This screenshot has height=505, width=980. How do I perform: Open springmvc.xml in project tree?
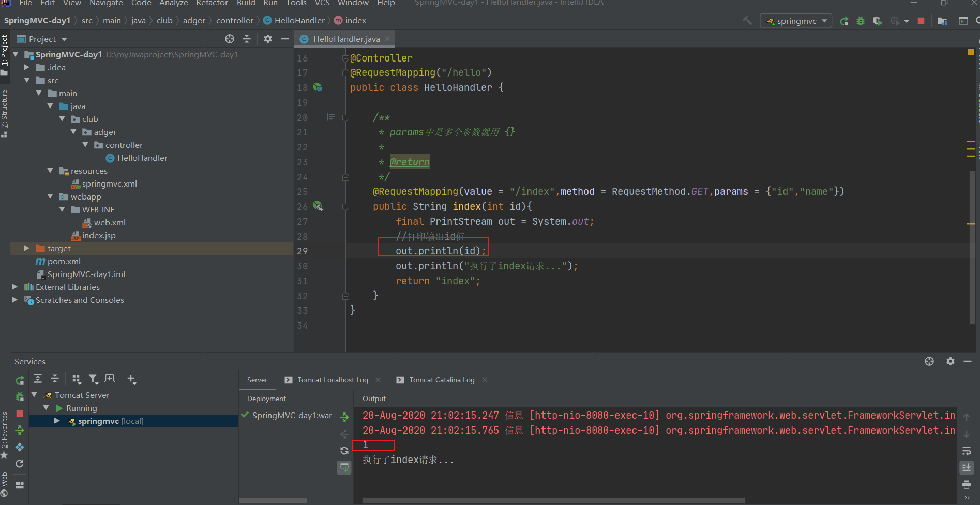click(109, 183)
